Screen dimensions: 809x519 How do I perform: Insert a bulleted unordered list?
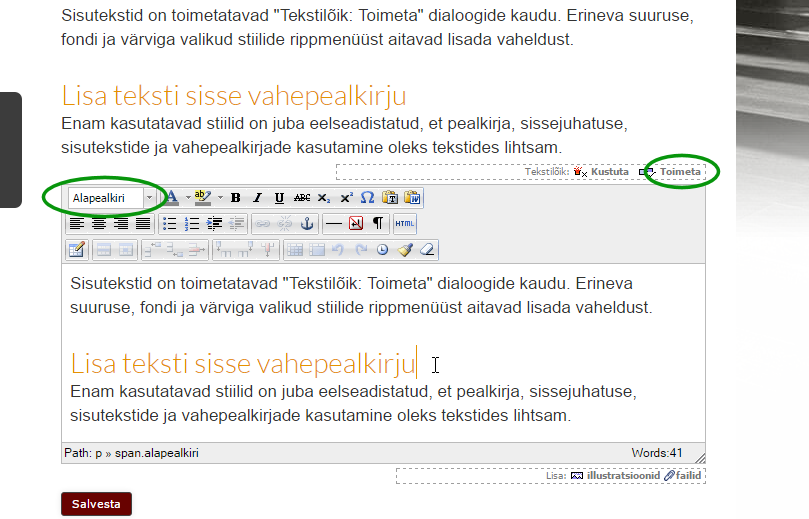point(169,223)
